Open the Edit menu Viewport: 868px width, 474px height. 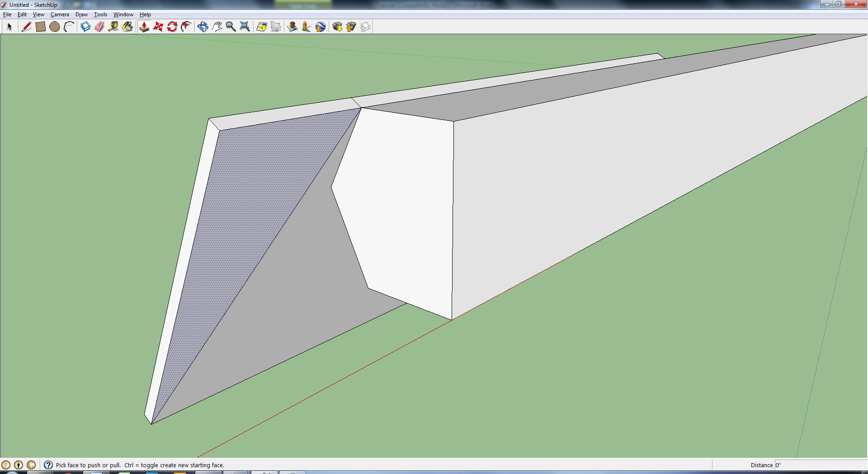point(22,14)
